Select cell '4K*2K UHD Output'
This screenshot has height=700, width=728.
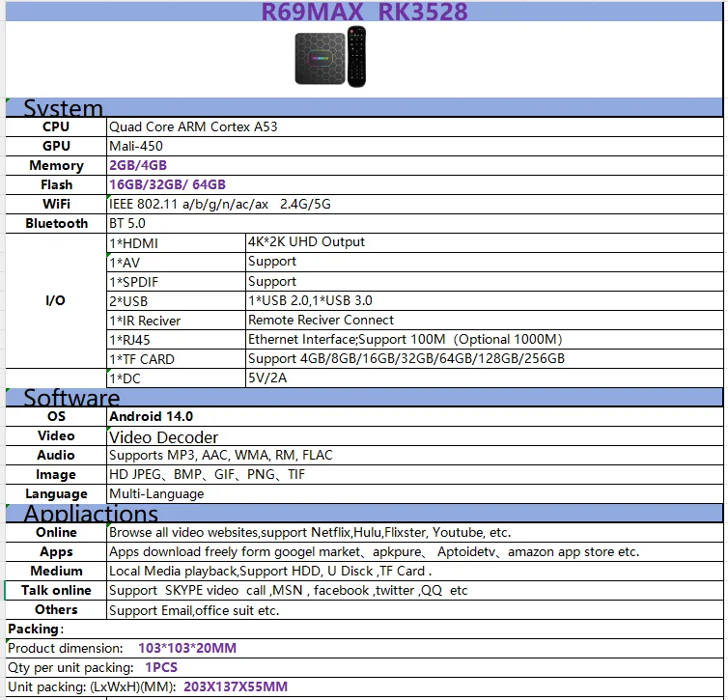[x=485, y=243]
